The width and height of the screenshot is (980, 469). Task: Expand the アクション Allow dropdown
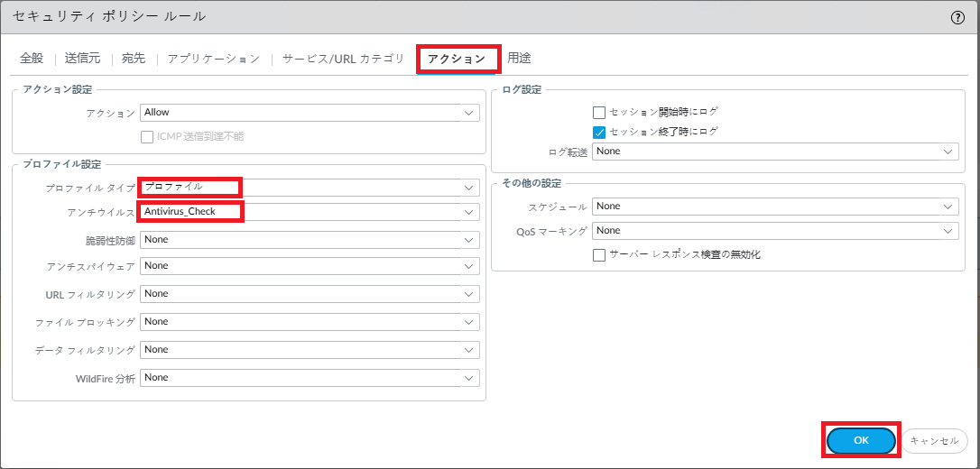click(x=309, y=113)
